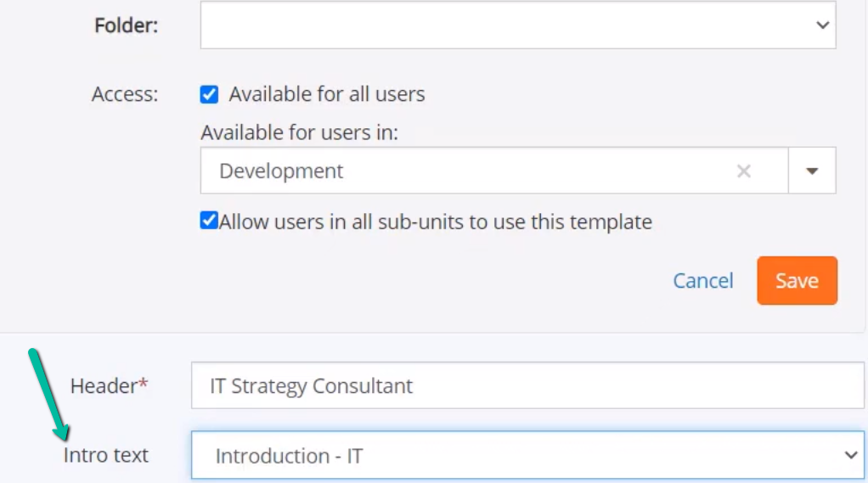
Task: Click the Access section label
Action: coord(125,94)
